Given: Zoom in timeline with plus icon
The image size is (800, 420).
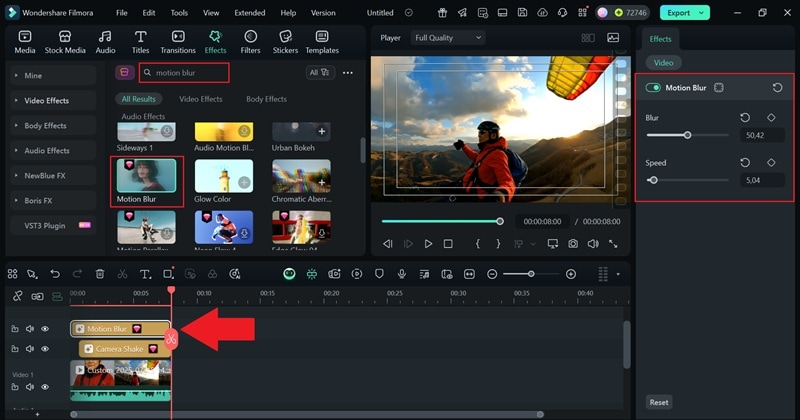Looking at the screenshot, I should (x=571, y=274).
